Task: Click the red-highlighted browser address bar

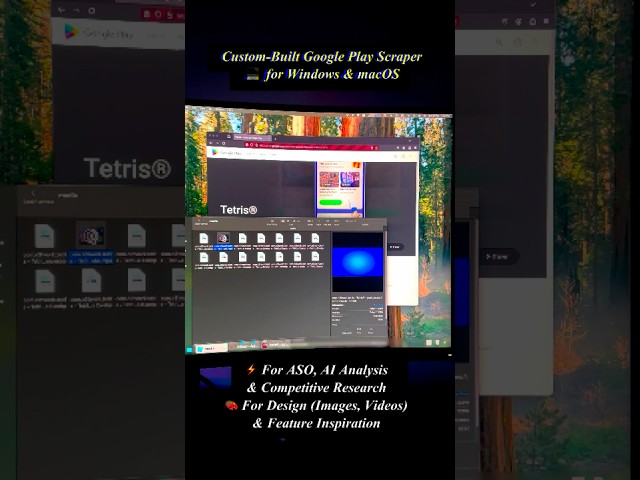Action: pyautogui.click(x=311, y=147)
